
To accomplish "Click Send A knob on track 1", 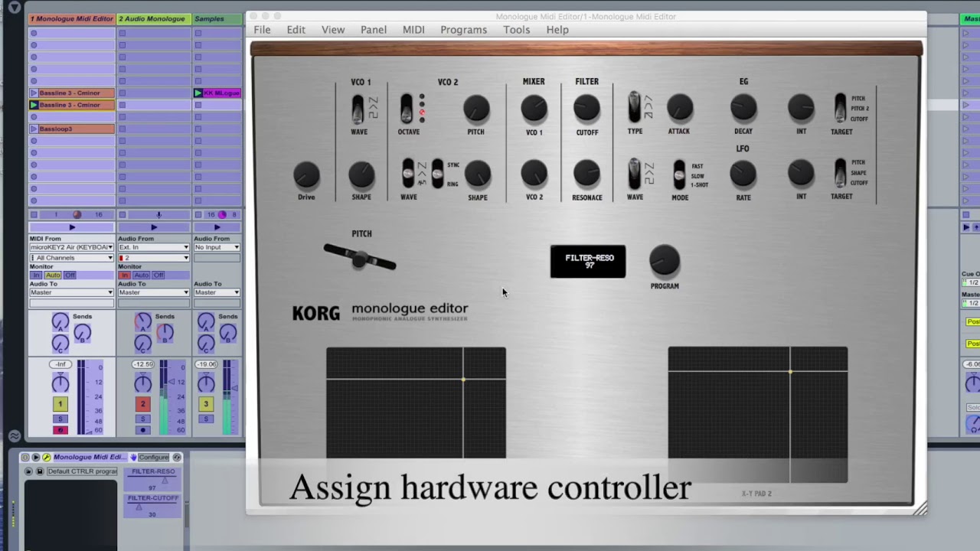I will [x=60, y=322].
